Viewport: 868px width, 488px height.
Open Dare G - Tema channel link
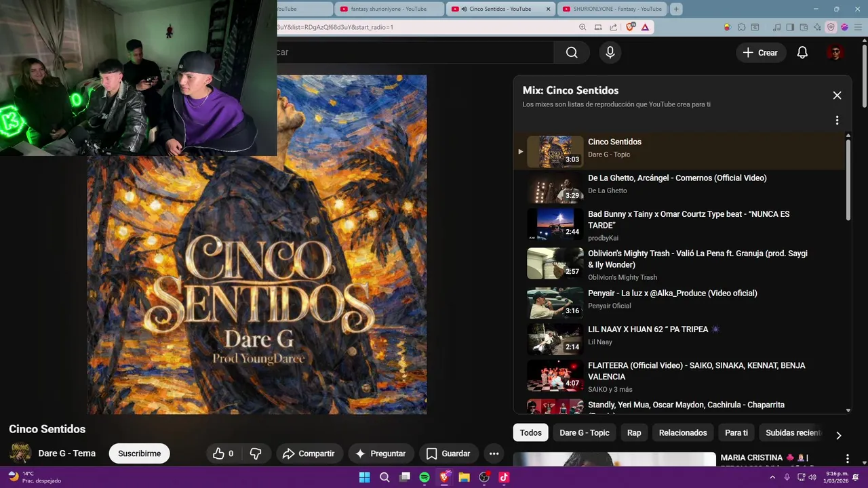67,453
